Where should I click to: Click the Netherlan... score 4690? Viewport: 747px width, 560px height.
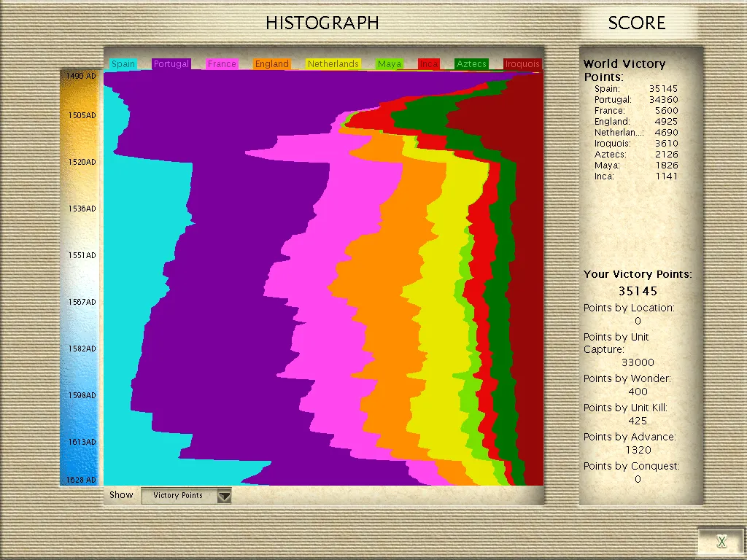tap(666, 133)
